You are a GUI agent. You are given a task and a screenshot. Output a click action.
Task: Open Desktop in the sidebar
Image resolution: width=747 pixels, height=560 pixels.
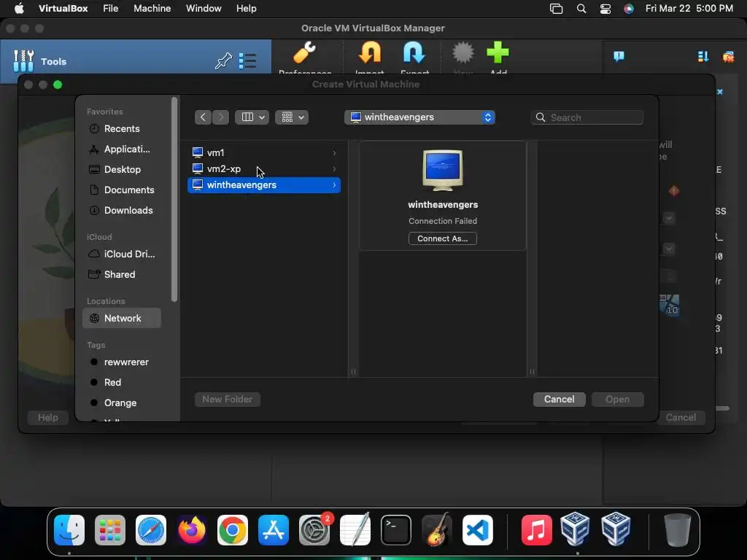(122, 169)
